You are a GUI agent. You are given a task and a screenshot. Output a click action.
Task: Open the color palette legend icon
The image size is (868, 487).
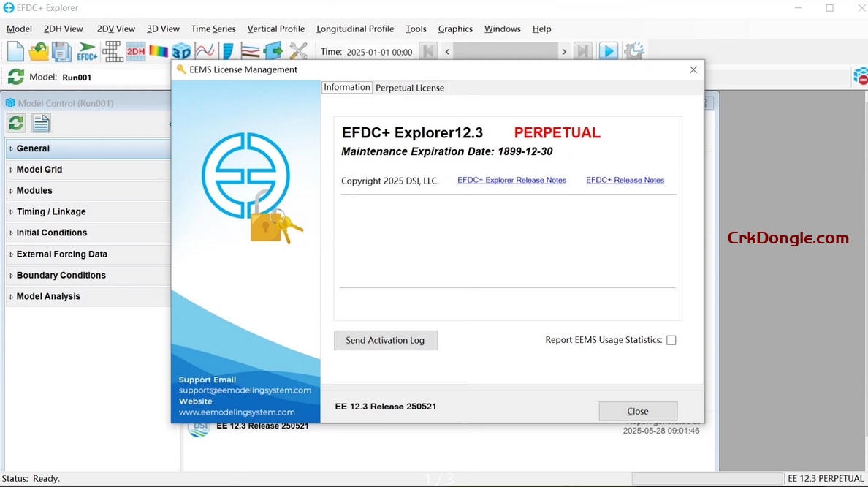point(158,51)
